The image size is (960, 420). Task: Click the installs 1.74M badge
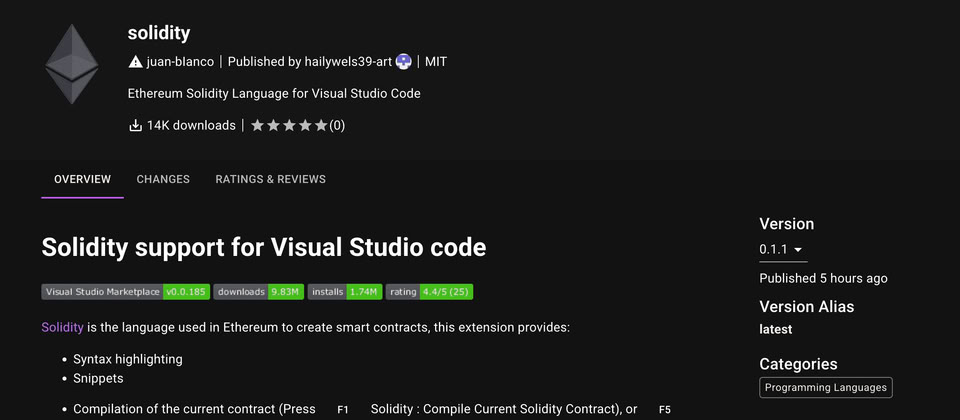pyautogui.click(x=345, y=292)
